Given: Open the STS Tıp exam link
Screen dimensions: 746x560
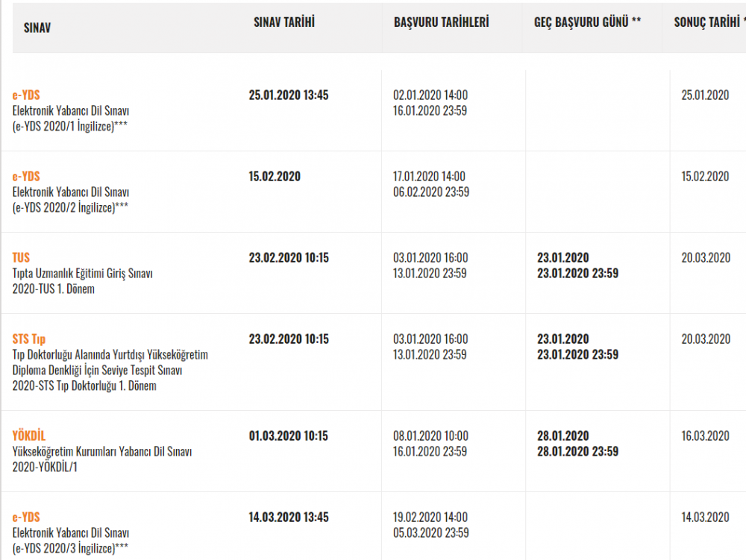Looking at the screenshot, I should (x=29, y=339).
